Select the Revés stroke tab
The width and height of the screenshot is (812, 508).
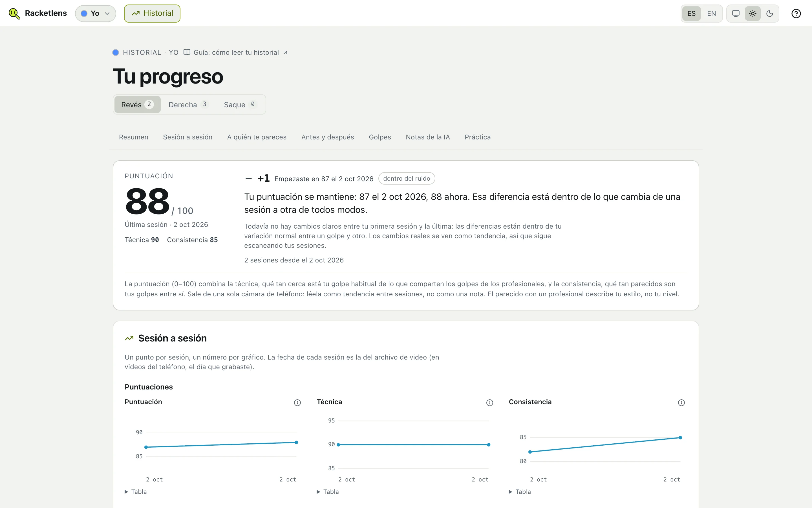pyautogui.click(x=137, y=104)
